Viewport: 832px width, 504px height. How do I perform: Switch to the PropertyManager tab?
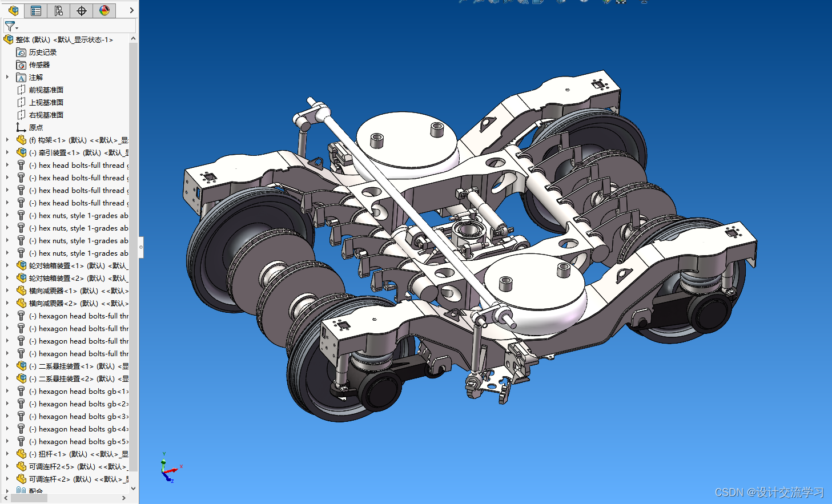tap(36, 10)
